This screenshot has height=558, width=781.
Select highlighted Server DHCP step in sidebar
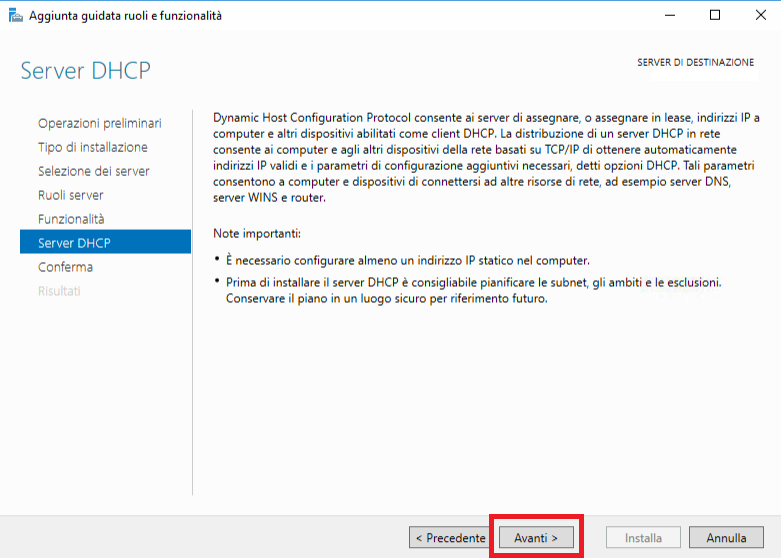[105, 242]
